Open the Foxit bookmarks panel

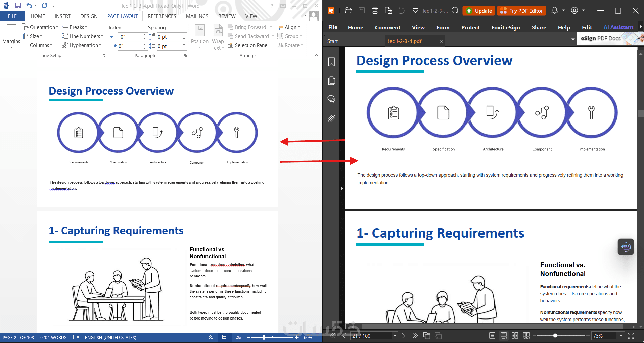coord(331,62)
